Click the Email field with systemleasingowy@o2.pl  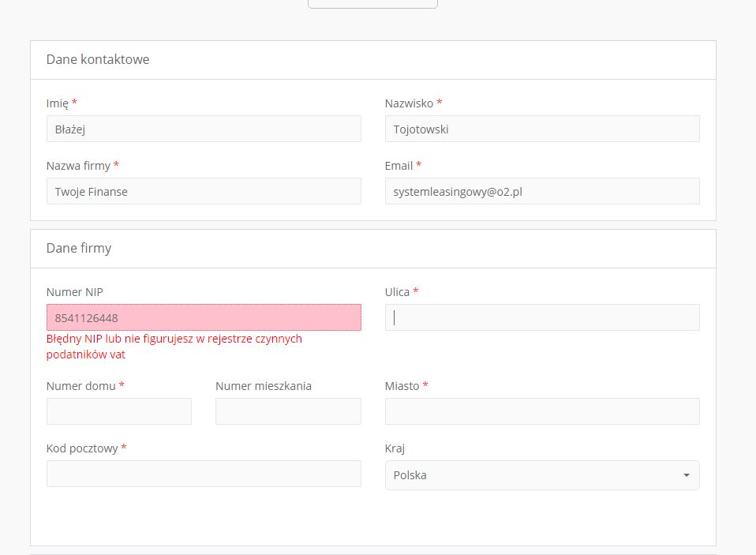[542, 191]
